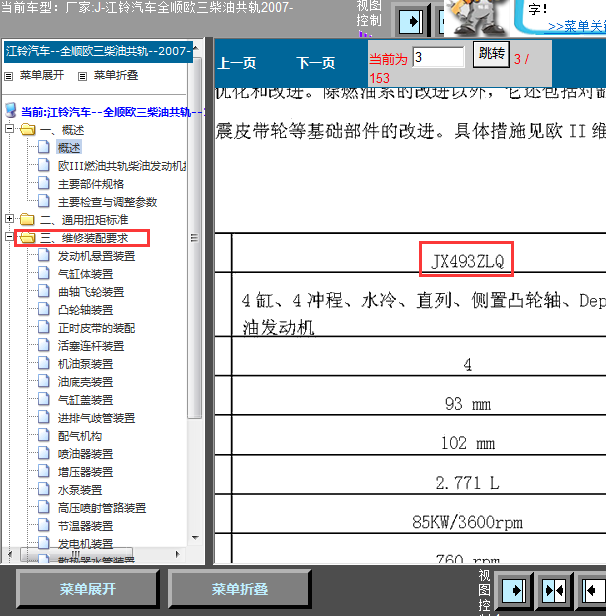Click the 当前:江铃汽车 root node
606x616 pixels.
coord(112,112)
